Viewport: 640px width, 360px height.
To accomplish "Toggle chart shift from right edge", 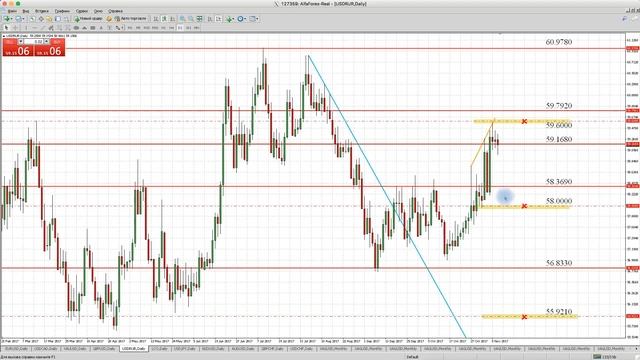I will pyautogui.click(x=218, y=19).
